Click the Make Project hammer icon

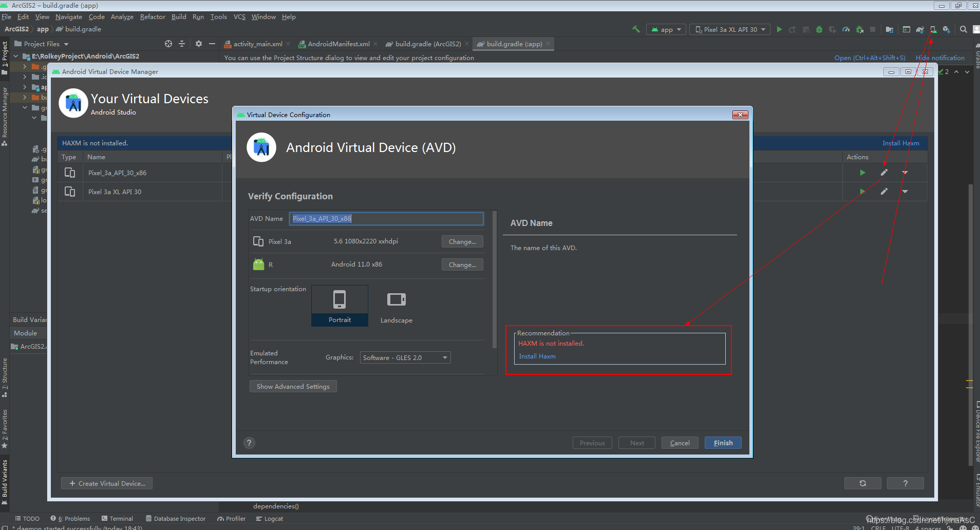[x=636, y=29]
